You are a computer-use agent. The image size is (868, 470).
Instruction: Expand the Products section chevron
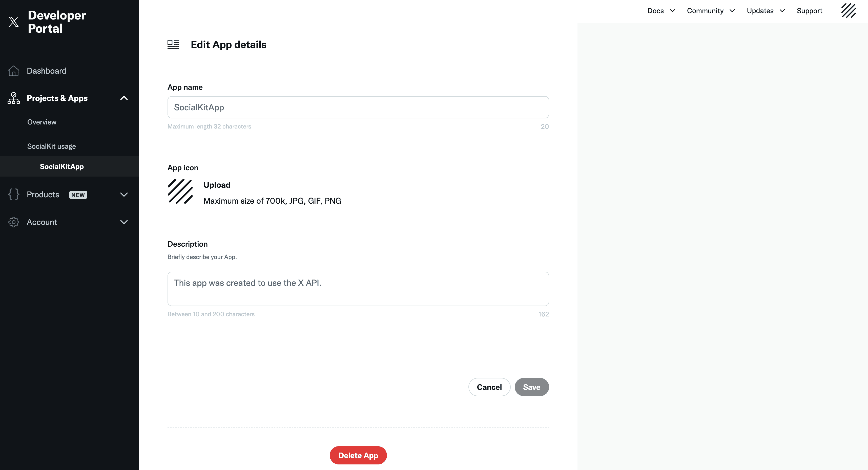click(x=124, y=195)
